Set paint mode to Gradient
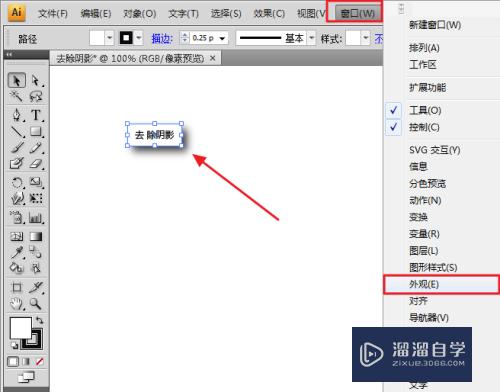The image size is (500, 392). point(26,362)
